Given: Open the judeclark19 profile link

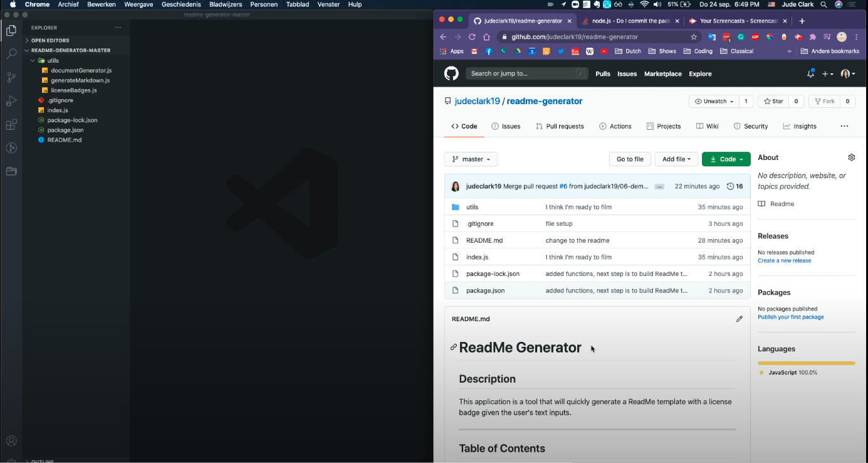Looking at the screenshot, I should (477, 101).
